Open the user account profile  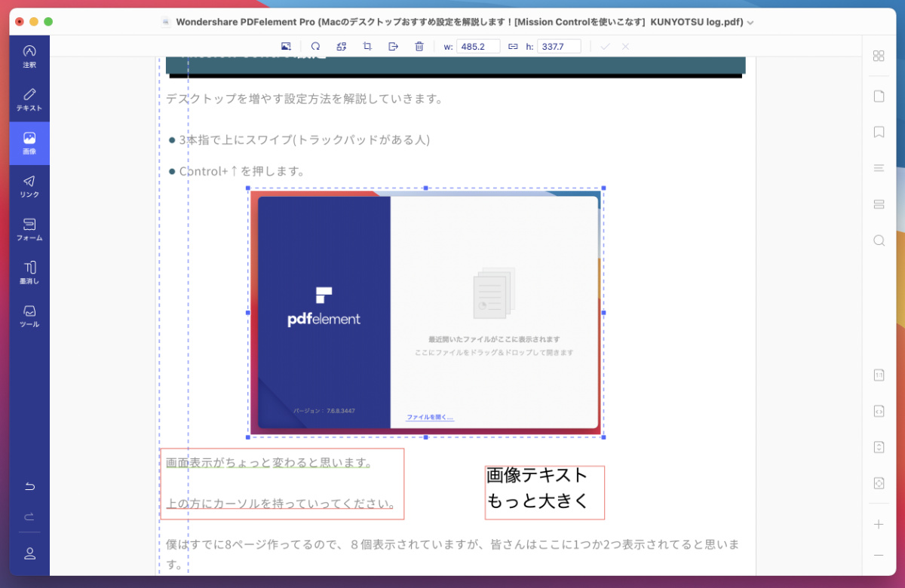(29, 553)
